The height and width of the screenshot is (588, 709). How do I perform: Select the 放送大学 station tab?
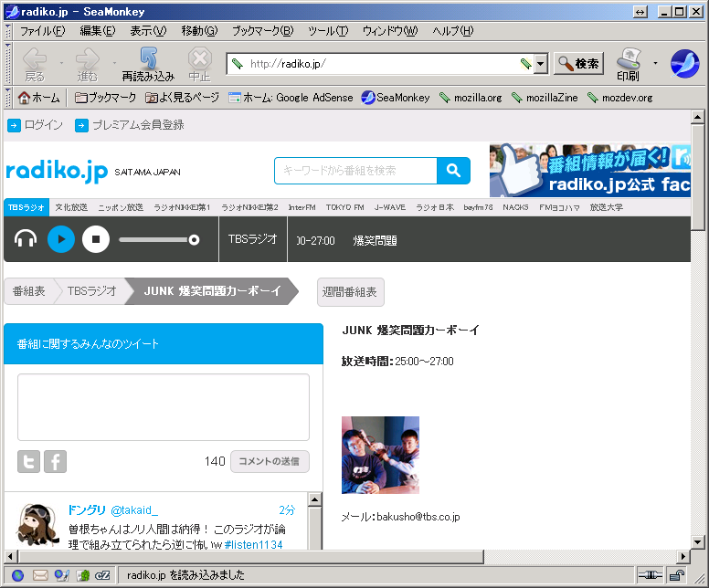click(x=607, y=207)
